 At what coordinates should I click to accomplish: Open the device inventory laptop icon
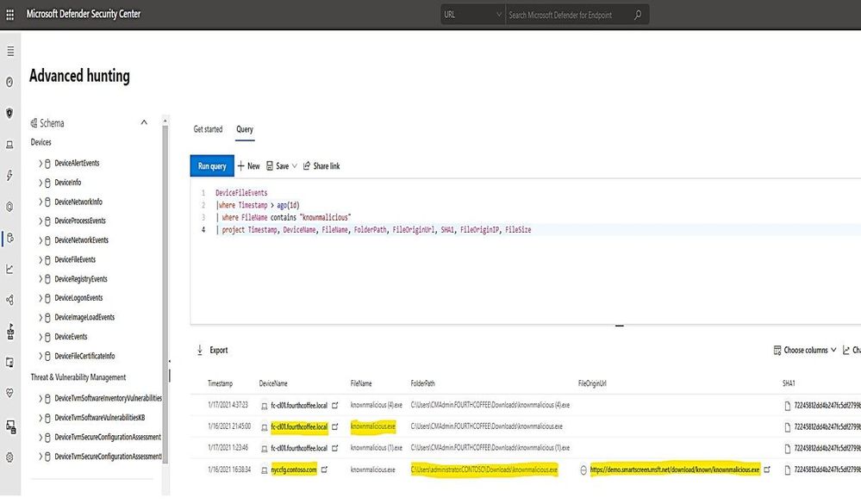(9, 145)
